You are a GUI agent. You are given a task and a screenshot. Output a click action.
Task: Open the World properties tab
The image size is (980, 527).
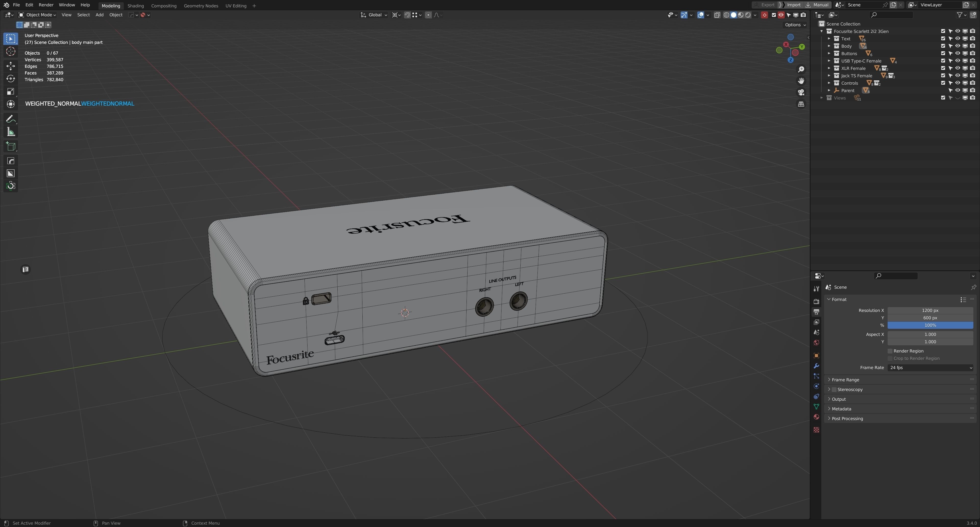coord(816,343)
